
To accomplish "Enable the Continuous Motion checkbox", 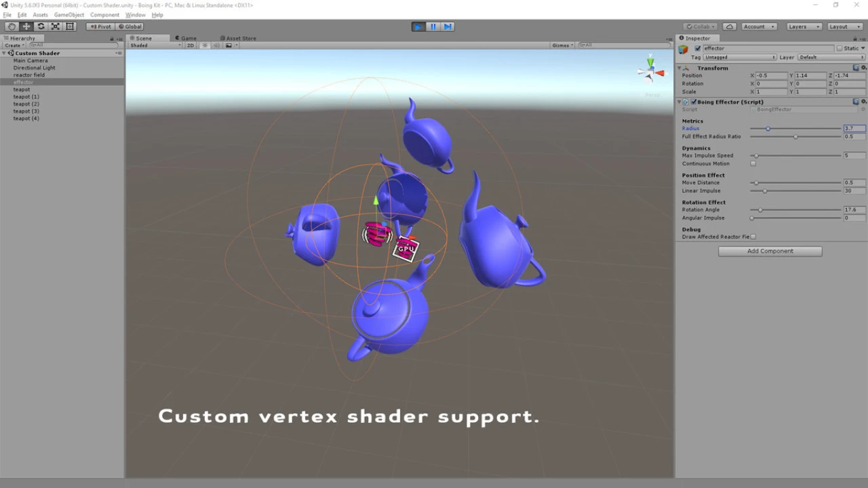I will (x=753, y=163).
